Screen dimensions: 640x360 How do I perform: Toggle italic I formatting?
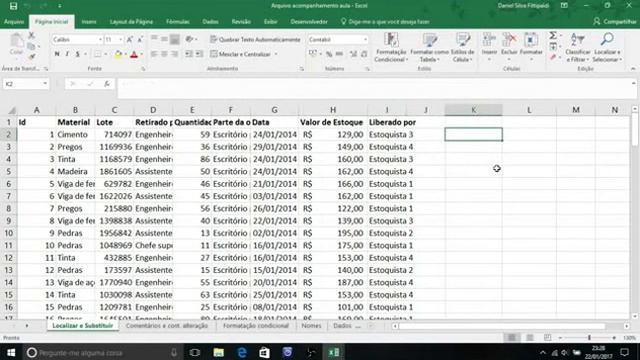(67, 54)
